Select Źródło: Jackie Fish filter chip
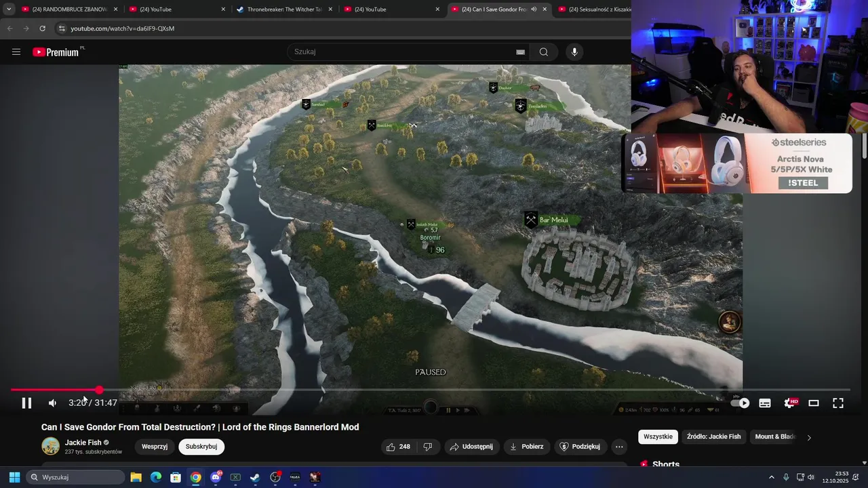 tap(713, 436)
